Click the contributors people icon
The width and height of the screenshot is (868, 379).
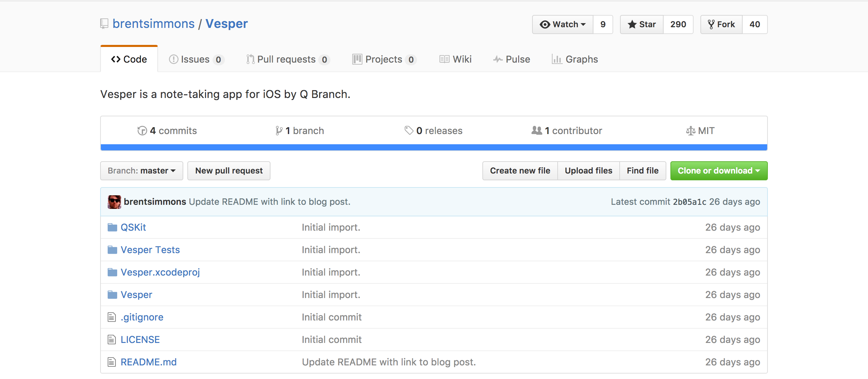point(537,131)
